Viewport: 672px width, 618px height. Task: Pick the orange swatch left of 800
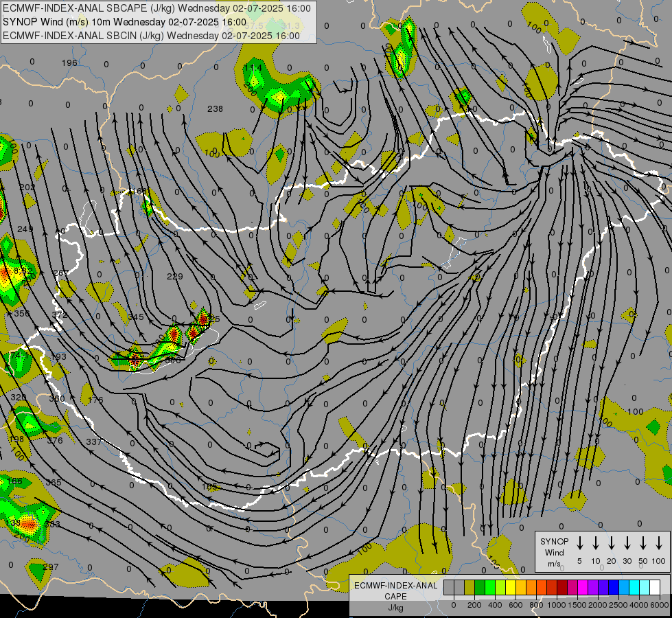pos(531,588)
